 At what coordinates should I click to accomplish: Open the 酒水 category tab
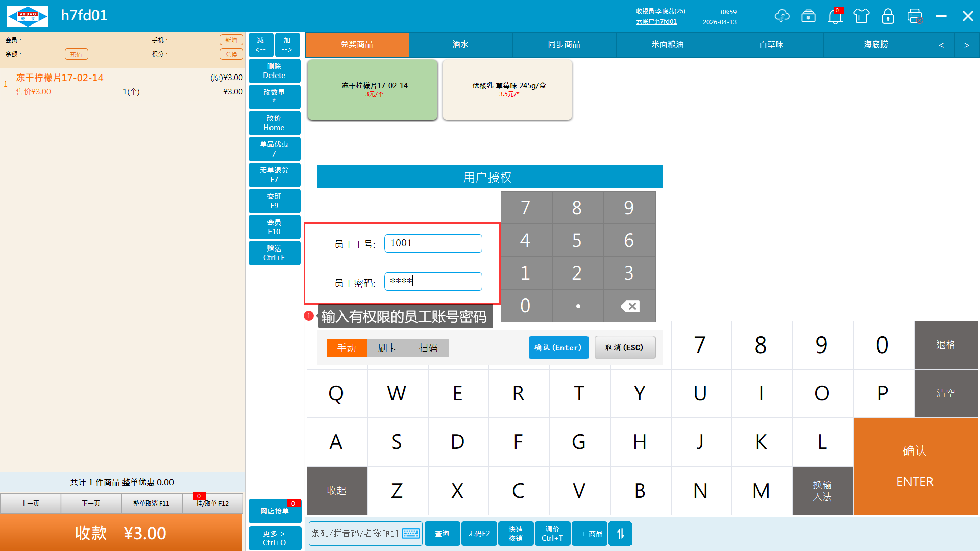460,45
